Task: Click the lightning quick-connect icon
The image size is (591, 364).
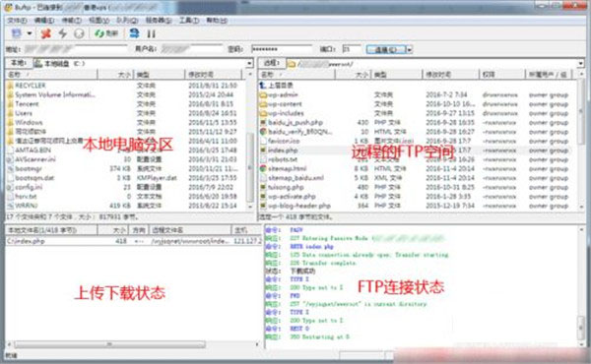Action: tap(63, 33)
